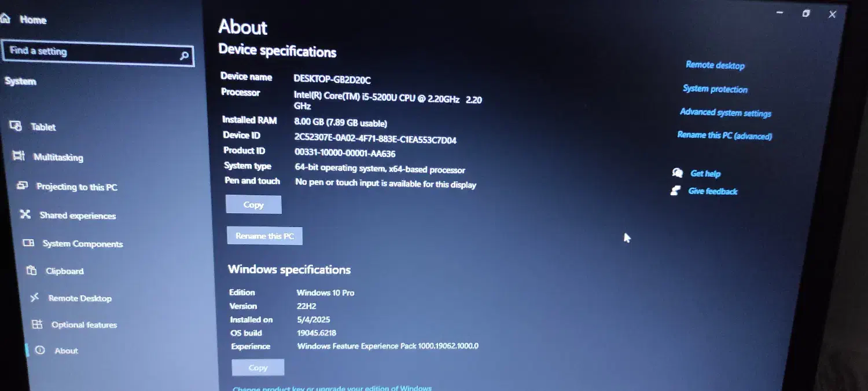Click the Pen and touch value
Screen dimensions: 868x391
pos(385,184)
